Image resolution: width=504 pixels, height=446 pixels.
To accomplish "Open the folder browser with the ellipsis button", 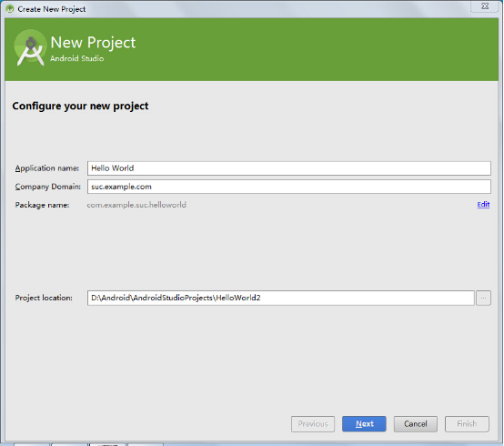I will pos(483,298).
